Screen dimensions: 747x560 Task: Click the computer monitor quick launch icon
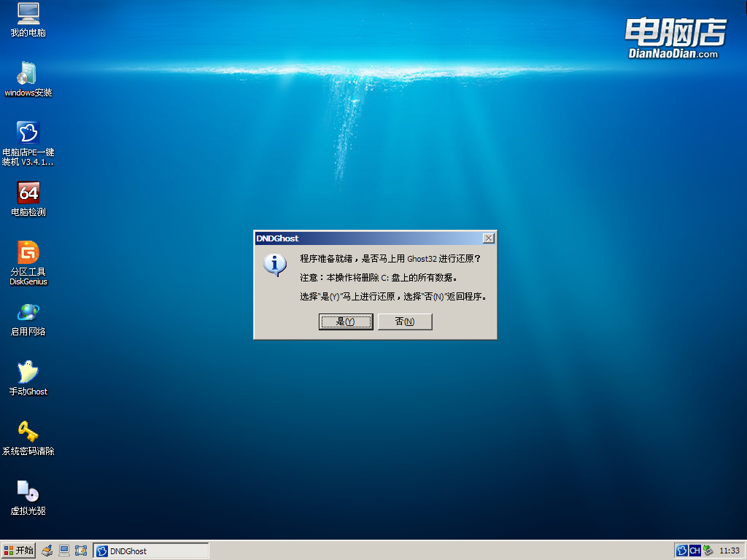[64, 551]
